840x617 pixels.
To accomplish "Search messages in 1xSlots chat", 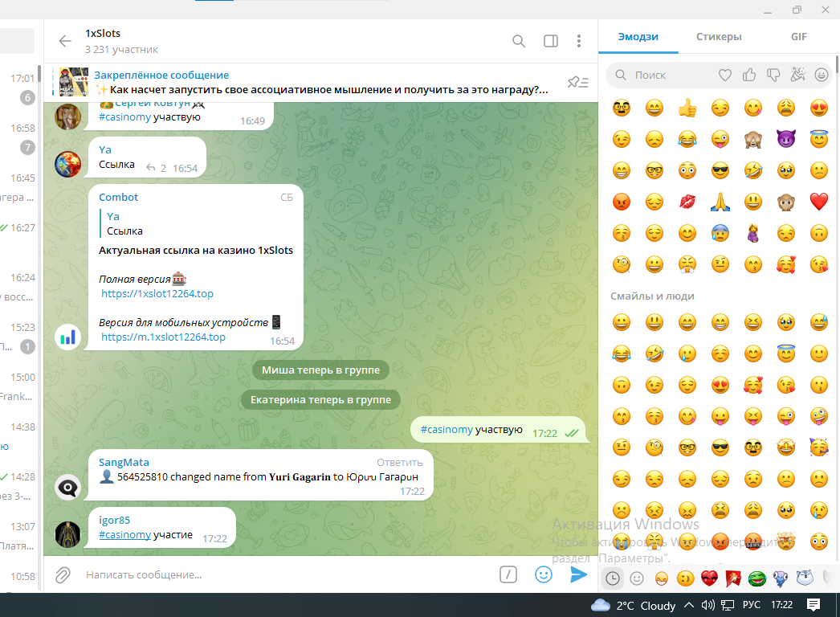I will coord(519,41).
